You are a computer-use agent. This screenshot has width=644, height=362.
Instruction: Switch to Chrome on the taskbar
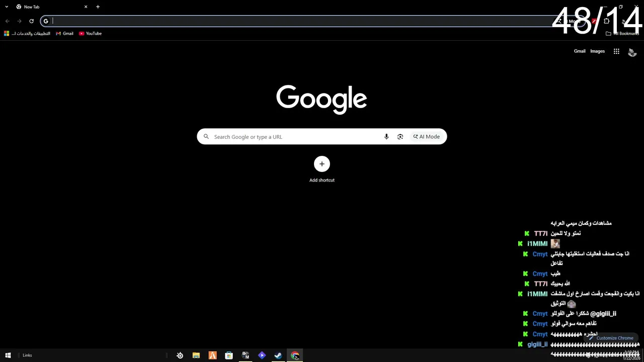295,355
